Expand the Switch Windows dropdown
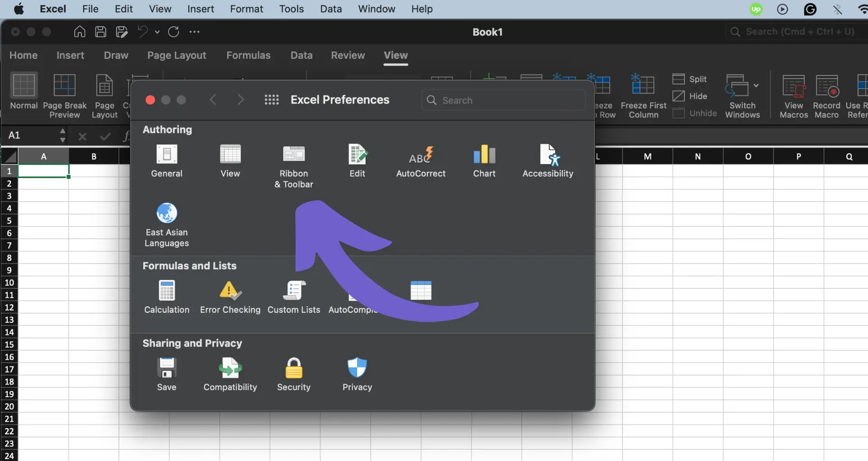This screenshot has width=868, height=461. tap(756, 85)
